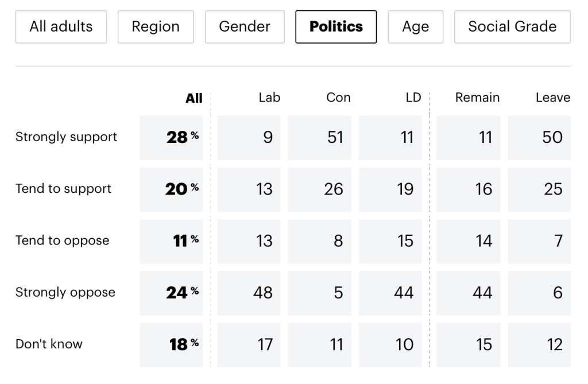
Task: Open the Gender breakdown tab
Action: coord(245,26)
